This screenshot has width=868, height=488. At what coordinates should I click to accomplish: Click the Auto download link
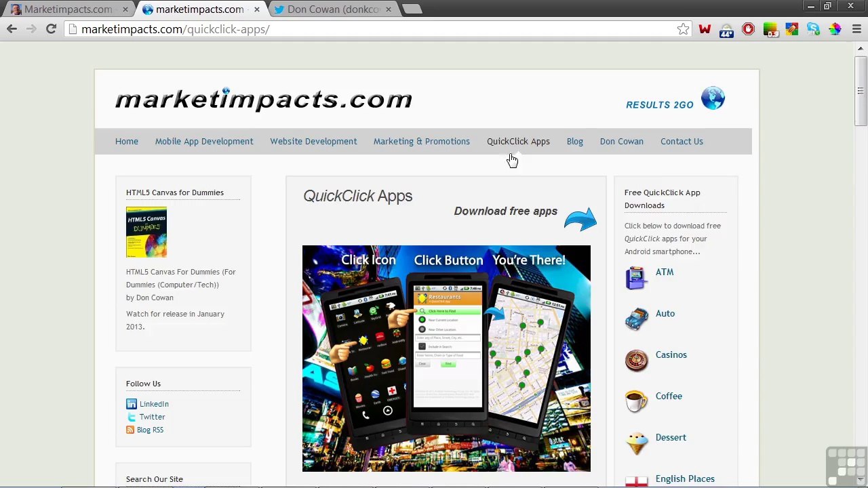(665, 313)
